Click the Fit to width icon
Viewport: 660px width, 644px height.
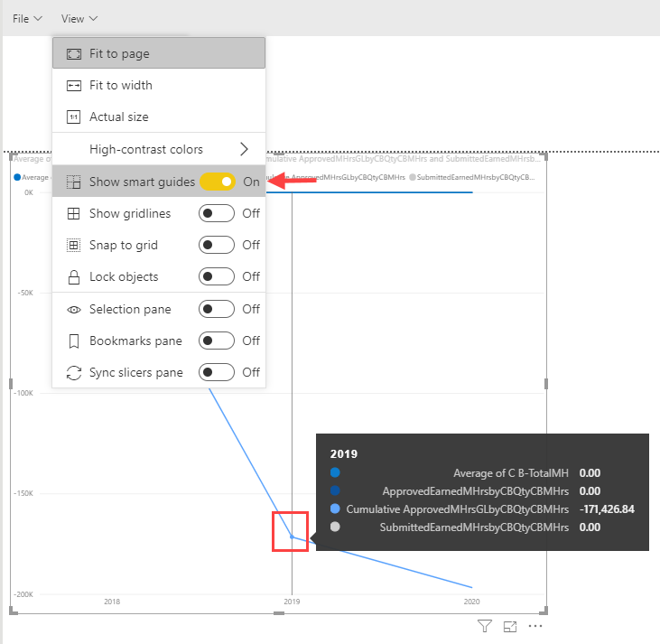[x=74, y=86]
